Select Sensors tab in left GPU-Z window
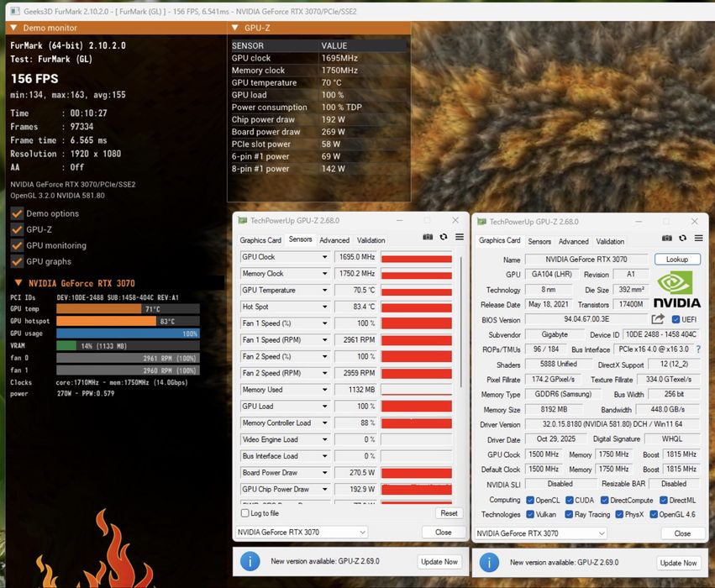 click(x=301, y=239)
